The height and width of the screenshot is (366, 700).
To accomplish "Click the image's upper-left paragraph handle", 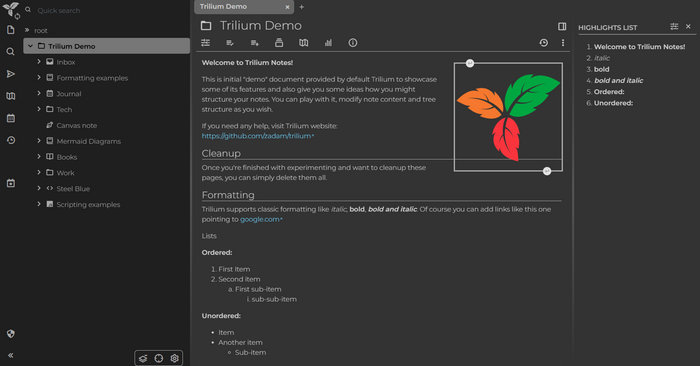I will point(470,63).
